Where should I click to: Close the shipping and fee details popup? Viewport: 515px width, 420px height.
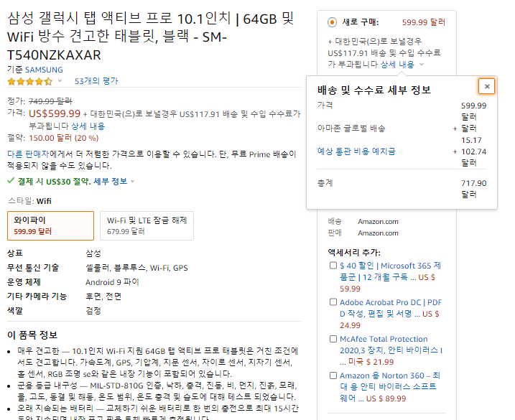(486, 87)
